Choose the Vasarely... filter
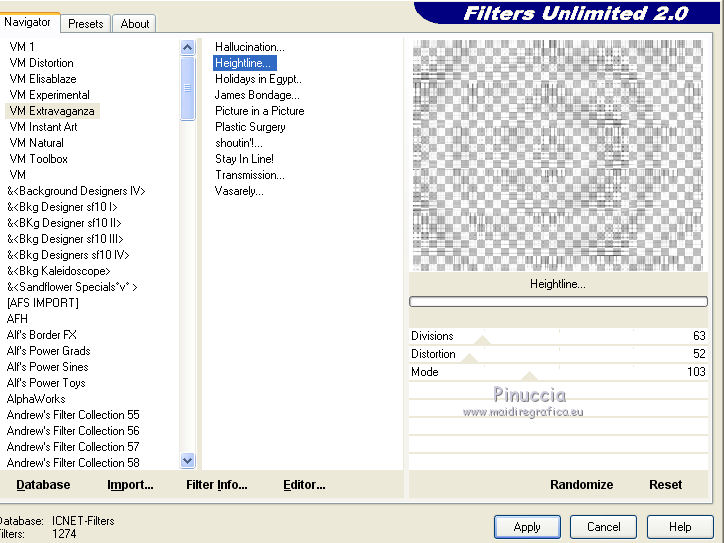 pos(239,191)
